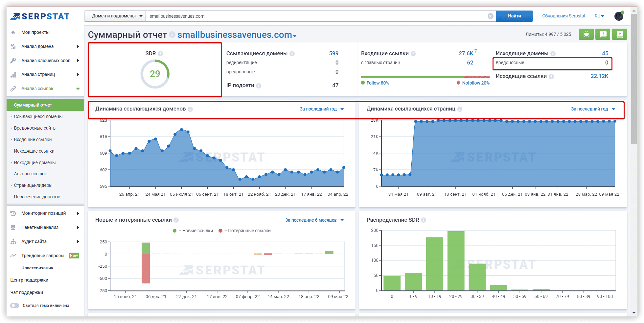Click the Трендовые запросы trend icon
Viewport: 644px width, 323px height.
pos(13,256)
